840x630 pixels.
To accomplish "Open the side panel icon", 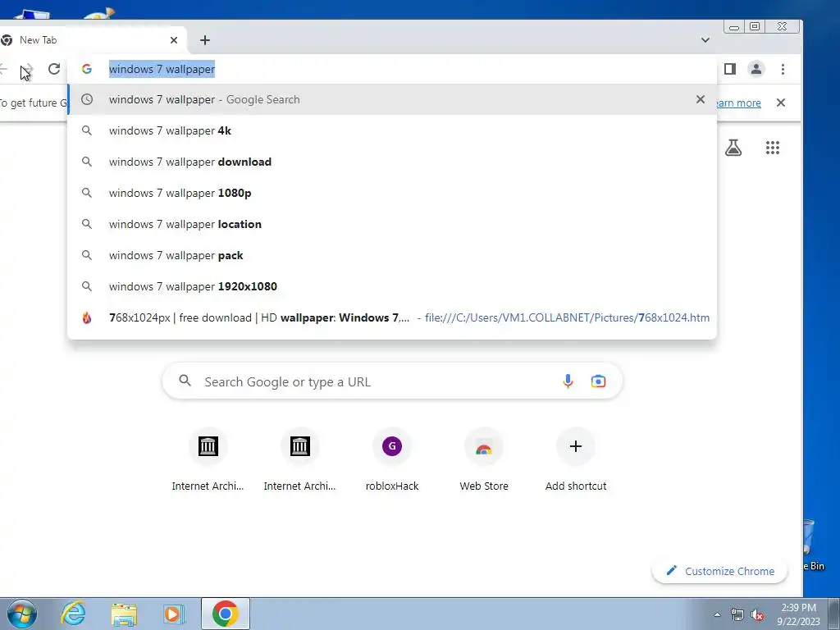I will [x=729, y=69].
